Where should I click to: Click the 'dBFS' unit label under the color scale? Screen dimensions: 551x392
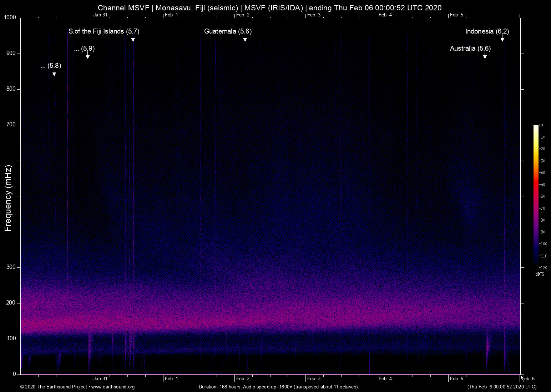pos(540,274)
